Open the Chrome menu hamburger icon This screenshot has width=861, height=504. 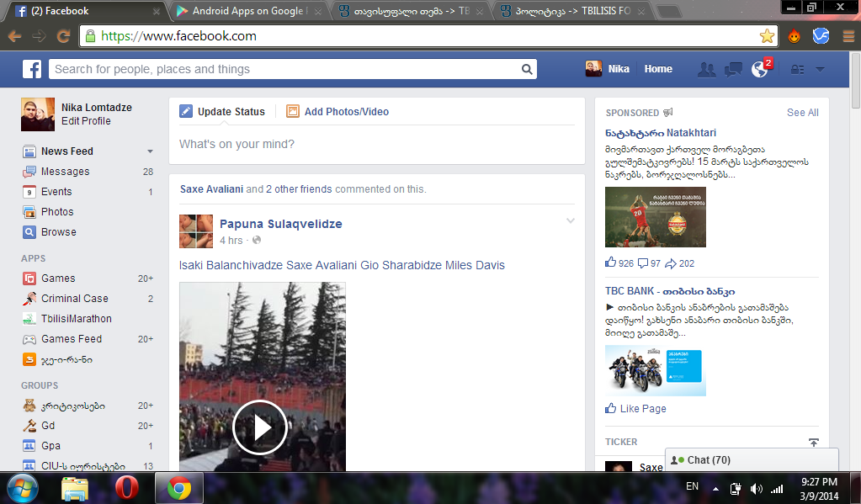point(848,36)
